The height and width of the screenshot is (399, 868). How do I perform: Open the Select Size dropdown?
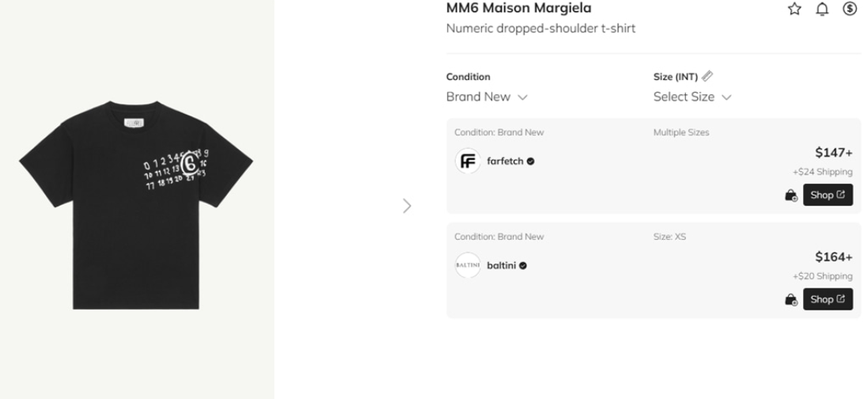[692, 97]
